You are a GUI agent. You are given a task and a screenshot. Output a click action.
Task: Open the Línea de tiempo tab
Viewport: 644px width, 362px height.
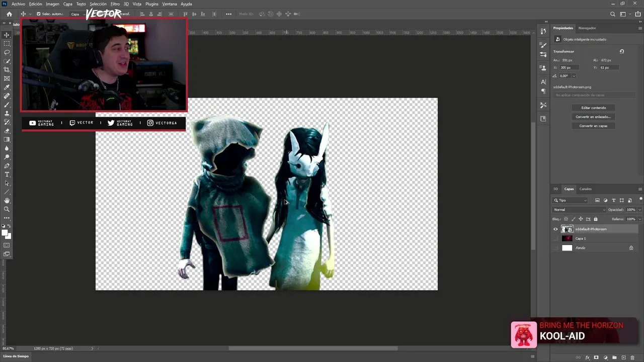click(16, 356)
